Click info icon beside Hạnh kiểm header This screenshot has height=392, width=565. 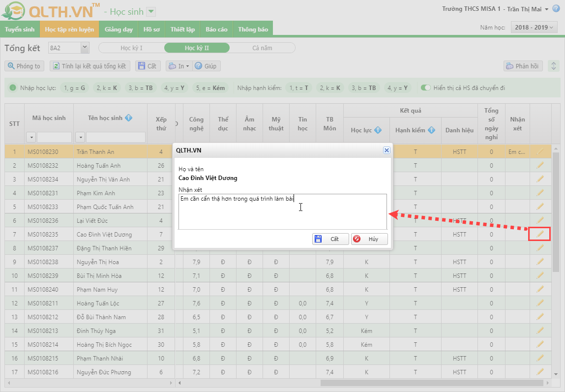(431, 130)
